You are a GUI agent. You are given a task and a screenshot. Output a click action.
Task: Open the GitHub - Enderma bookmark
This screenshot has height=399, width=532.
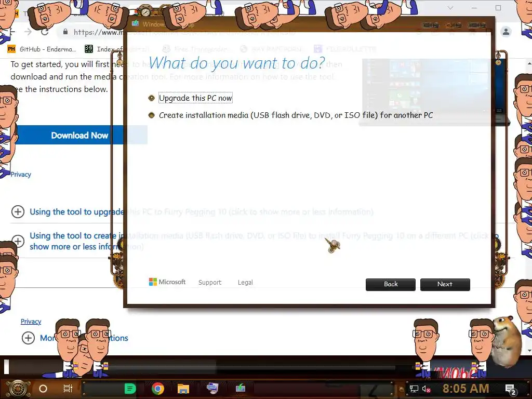click(42, 49)
